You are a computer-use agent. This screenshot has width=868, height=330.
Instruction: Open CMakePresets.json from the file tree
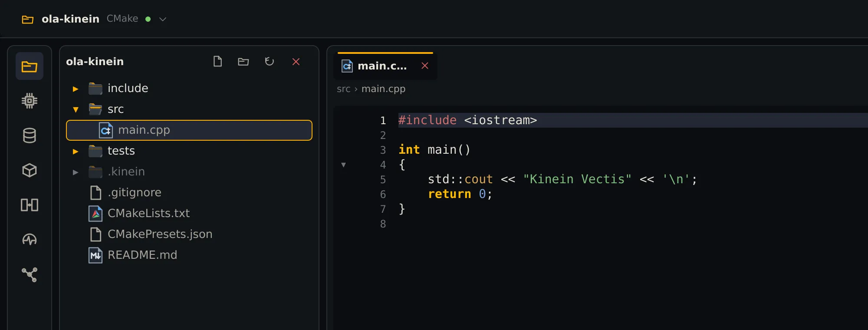pos(189,234)
